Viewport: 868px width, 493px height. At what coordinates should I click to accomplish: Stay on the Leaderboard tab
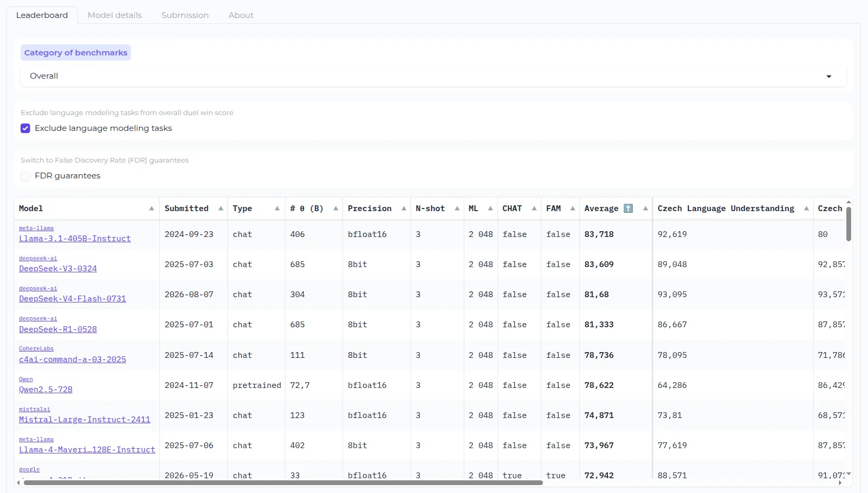click(x=42, y=15)
